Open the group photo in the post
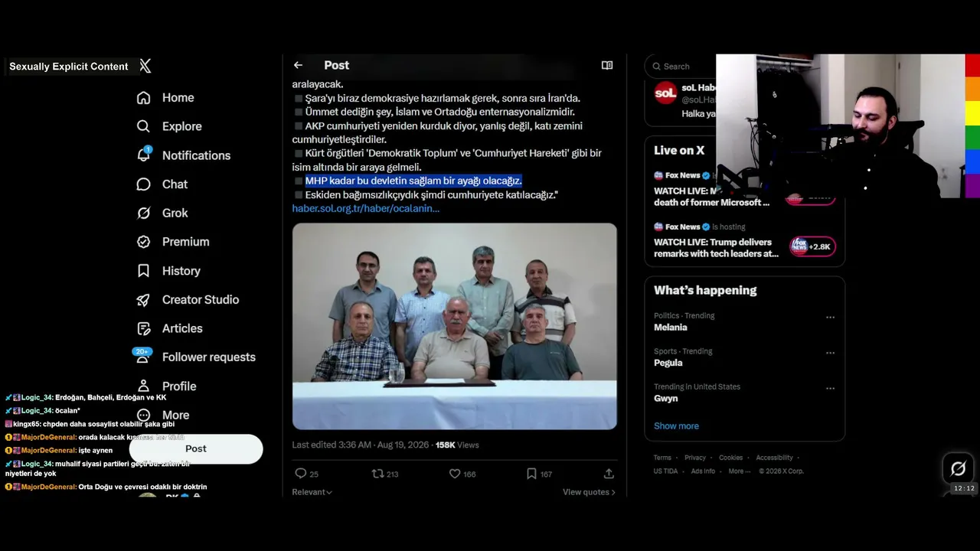The width and height of the screenshot is (980, 551). (x=455, y=326)
